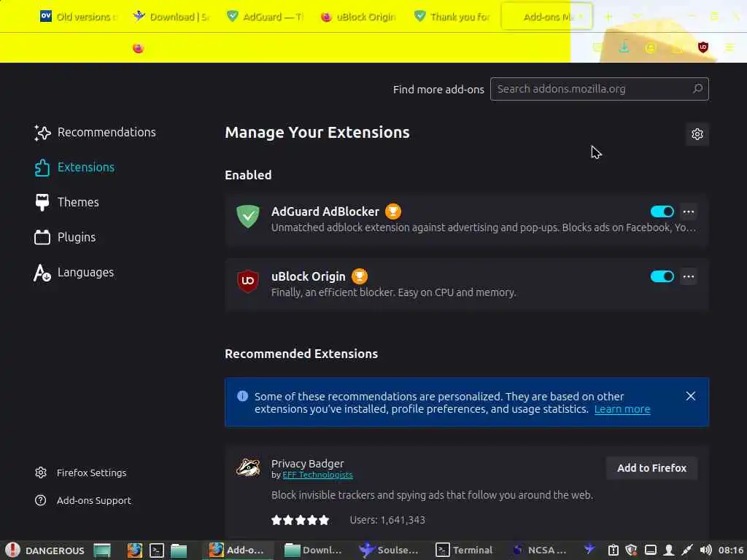Launch Firefox from the taskbar quick-launch icon
Screen dimensions: 747x560
pyautogui.click(x=135, y=550)
